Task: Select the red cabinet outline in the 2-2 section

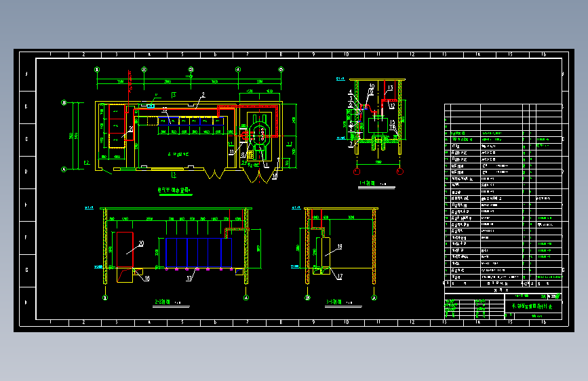Action: (x=125, y=249)
